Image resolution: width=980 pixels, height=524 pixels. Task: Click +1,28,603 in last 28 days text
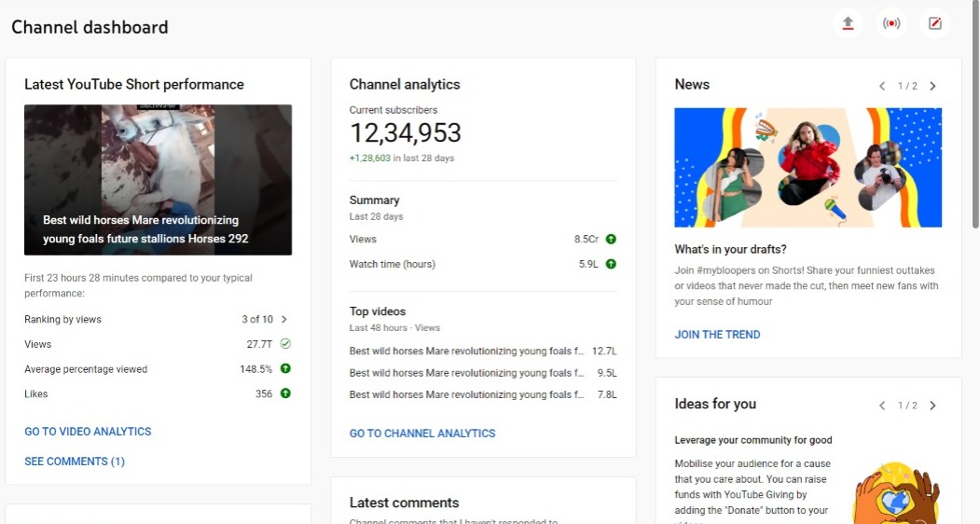402,159
